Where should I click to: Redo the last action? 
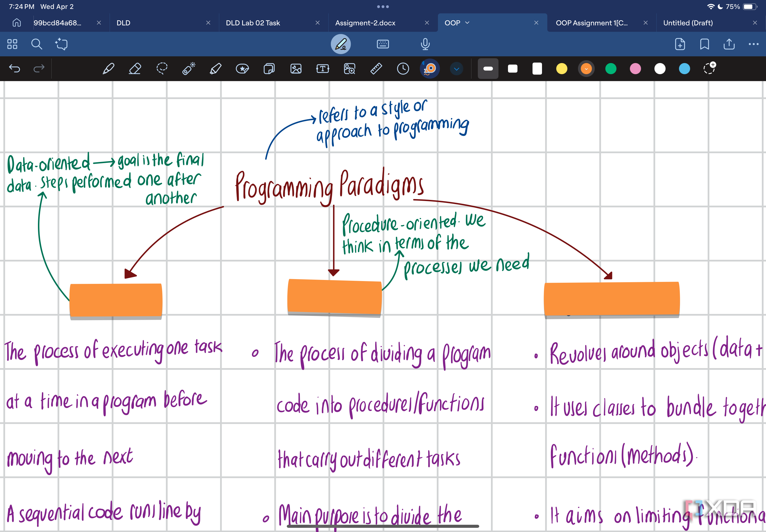[x=39, y=69]
